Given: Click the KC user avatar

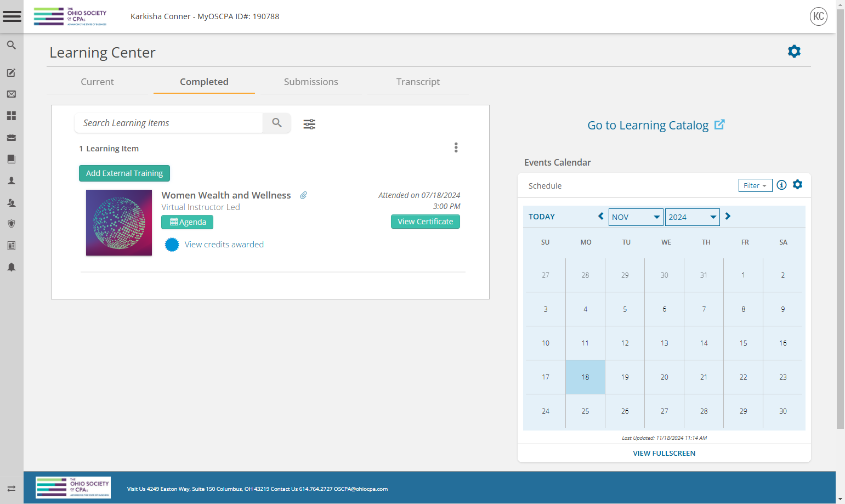Looking at the screenshot, I should (x=819, y=16).
